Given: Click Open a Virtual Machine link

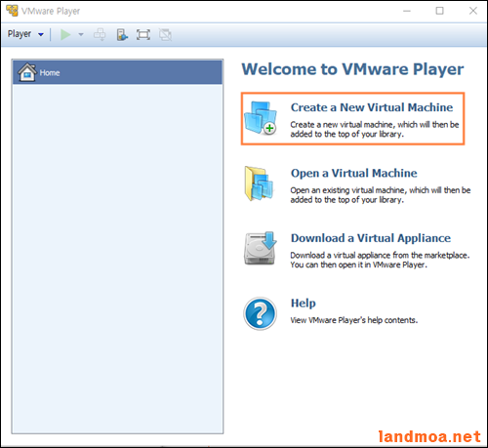Looking at the screenshot, I should pyautogui.click(x=353, y=173).
